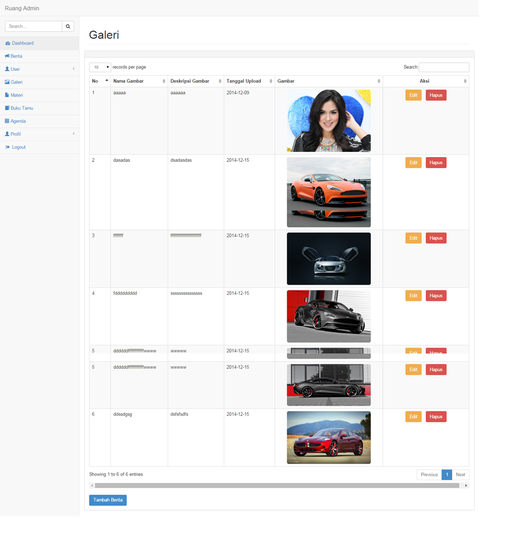The width and height of the screenshot is (532, 540).
Task: Click the orange sports car thumbnail
Action: pos(329,192)
